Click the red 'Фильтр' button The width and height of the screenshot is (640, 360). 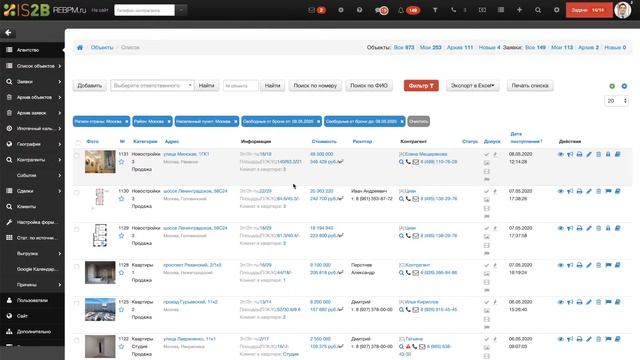point(421,86)
